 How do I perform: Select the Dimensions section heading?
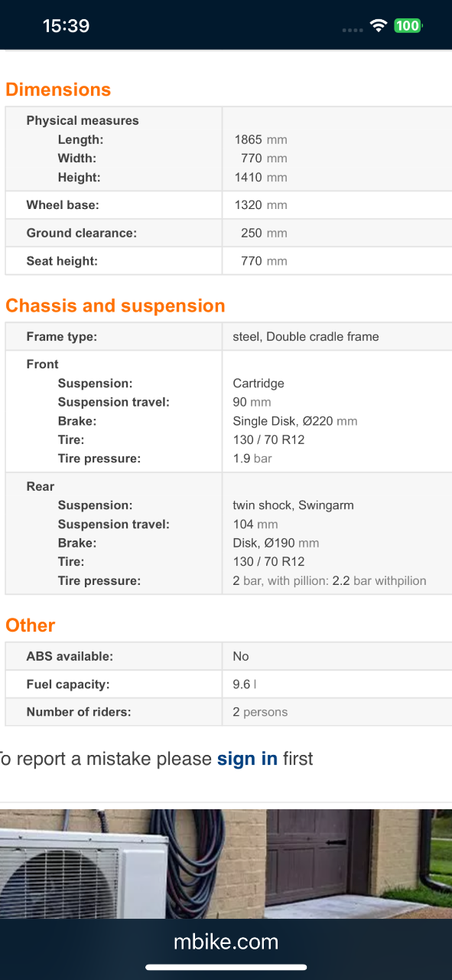click(58, 90)
